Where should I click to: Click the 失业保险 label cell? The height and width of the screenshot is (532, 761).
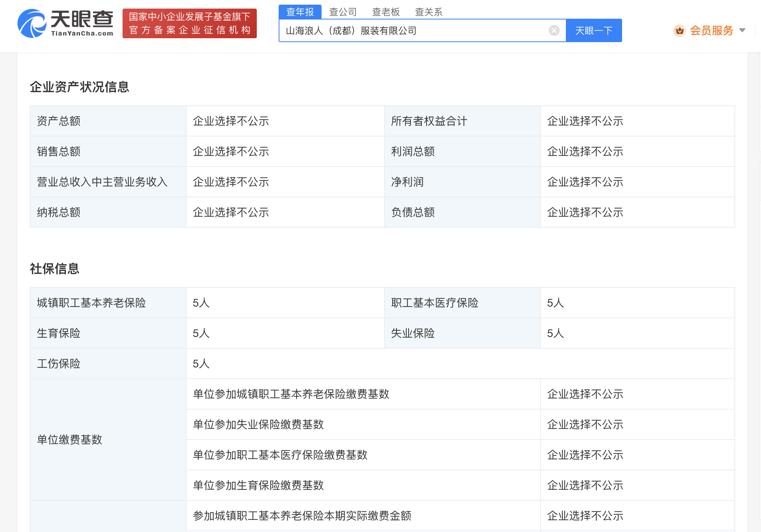tap(462, 333)
